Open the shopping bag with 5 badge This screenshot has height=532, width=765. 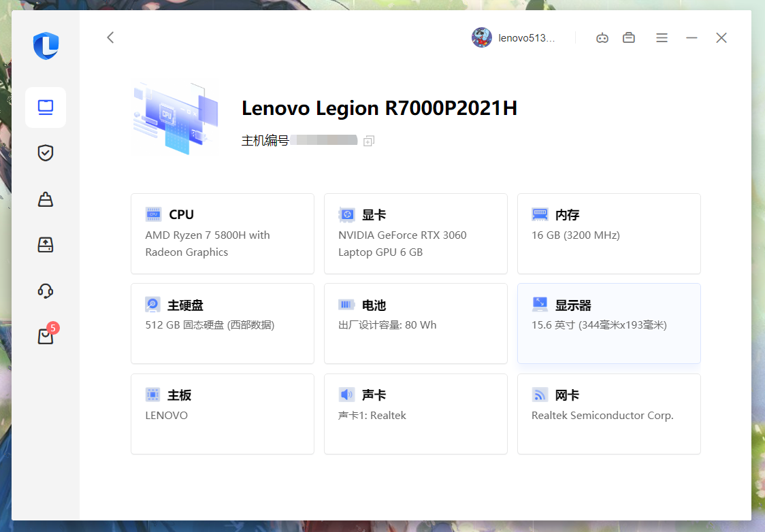[x=48, y=334]
